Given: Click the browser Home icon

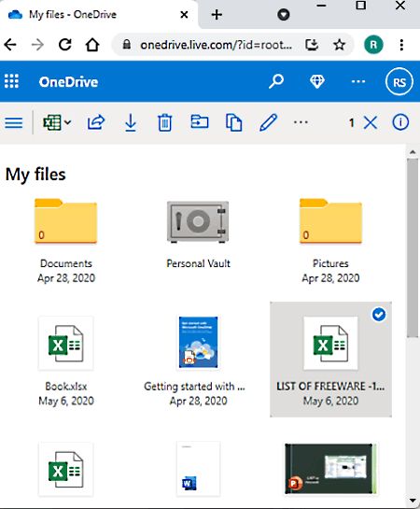Looking at the screenshot, I should (x=92, y=45).
